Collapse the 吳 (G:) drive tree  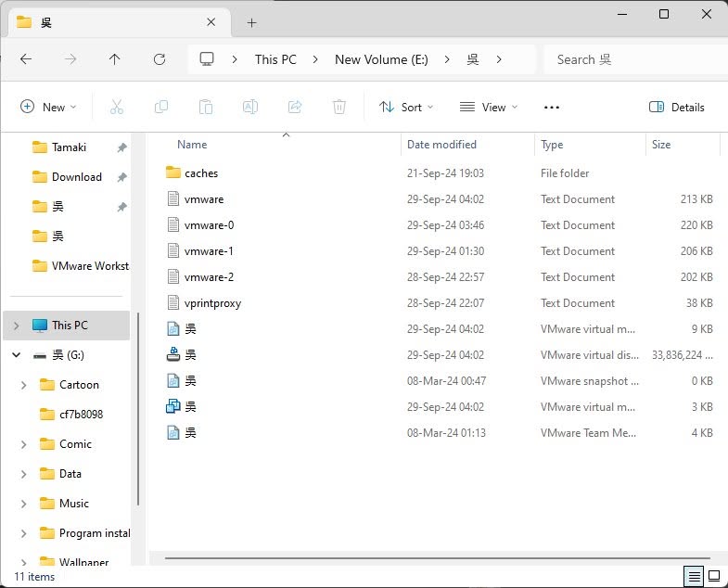point(17,355)
